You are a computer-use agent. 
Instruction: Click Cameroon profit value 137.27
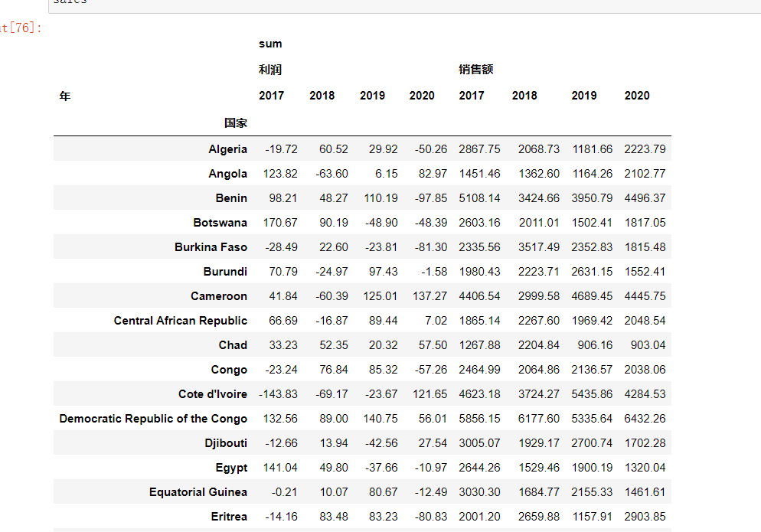click(x=429, y=296)
